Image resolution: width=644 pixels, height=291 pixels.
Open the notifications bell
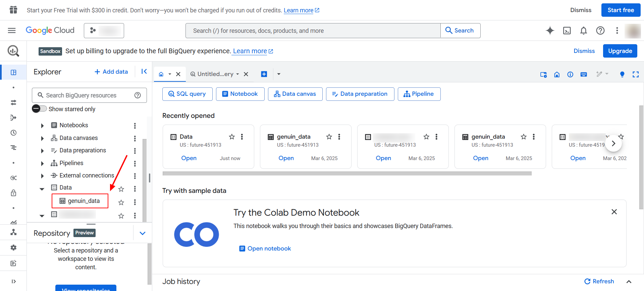coord(584,30)
